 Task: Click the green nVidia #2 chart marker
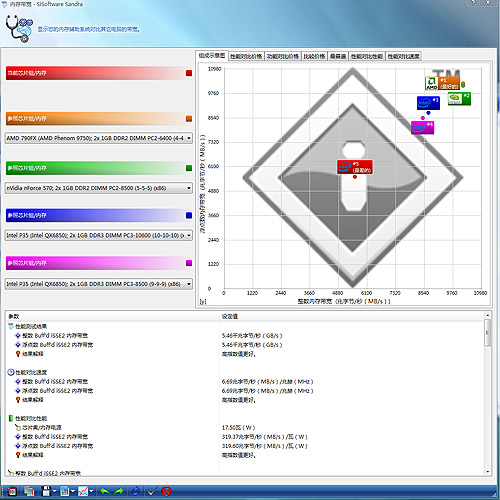coord(459,99)
